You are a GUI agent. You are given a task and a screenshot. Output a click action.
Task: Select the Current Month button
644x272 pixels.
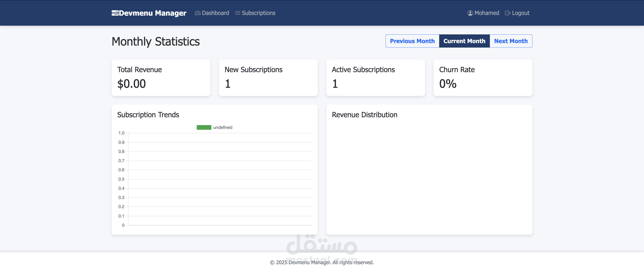[464, 41]
